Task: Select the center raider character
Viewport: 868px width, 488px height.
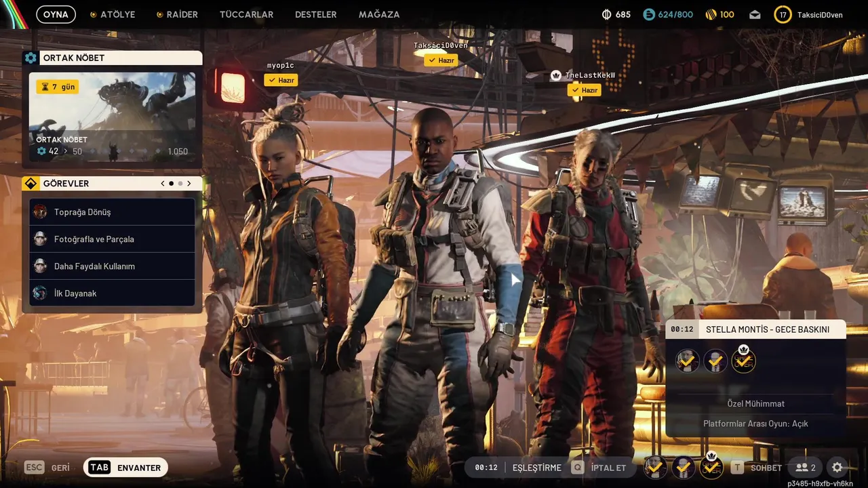Action: tap(434, 291)
